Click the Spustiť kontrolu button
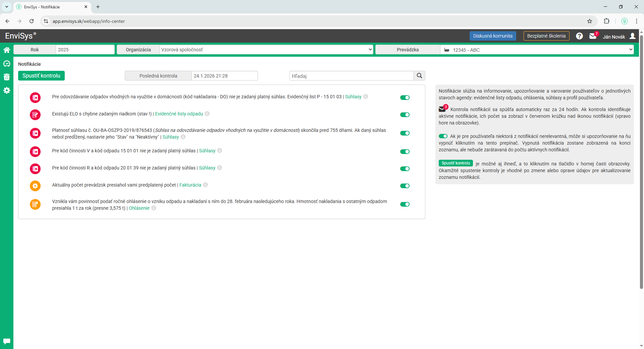644x349 pixels. 41,76
